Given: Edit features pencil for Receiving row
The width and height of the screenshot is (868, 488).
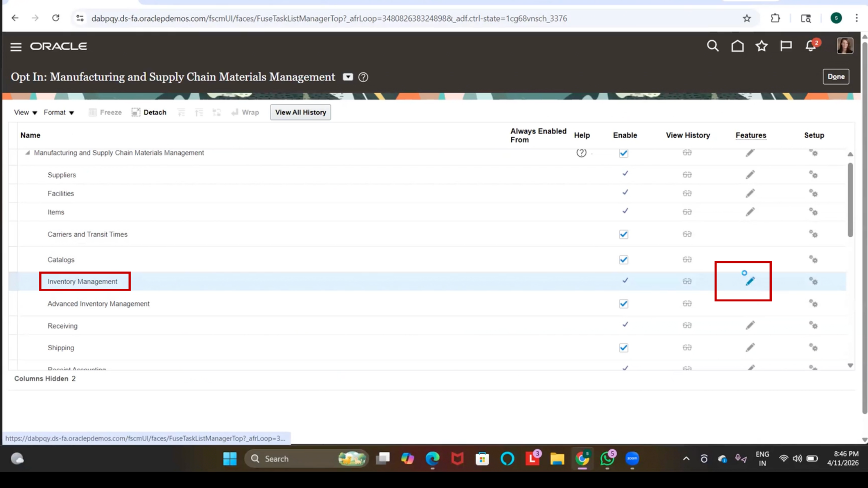Looking at the screenshot, I should pyautogui.click(x=750, y=325).
